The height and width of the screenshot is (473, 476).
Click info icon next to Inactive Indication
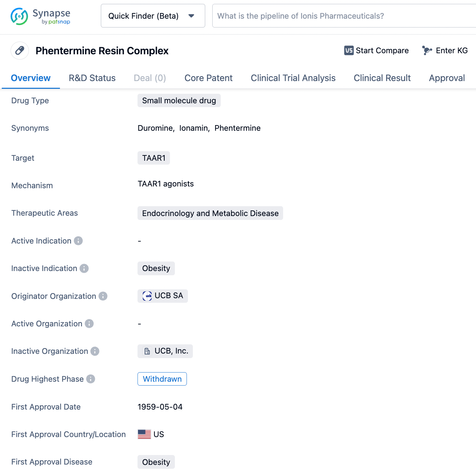84,269
